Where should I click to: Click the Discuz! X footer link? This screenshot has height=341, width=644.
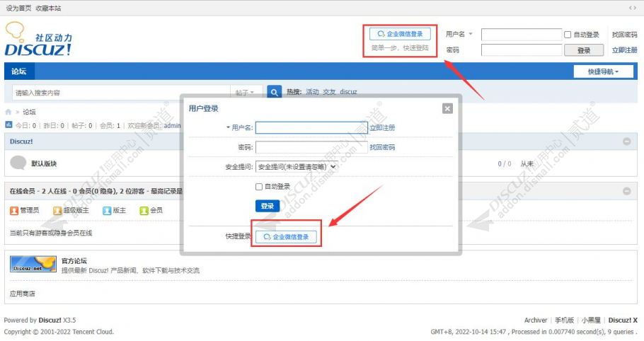tap(623, 320)
